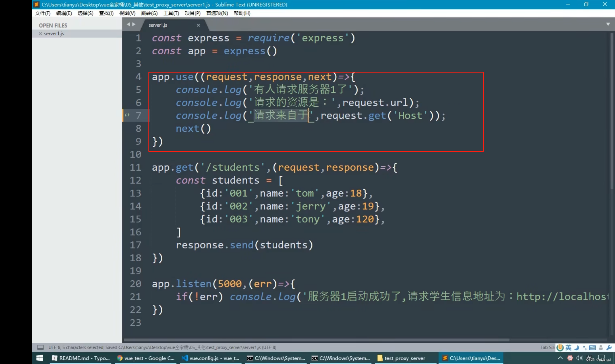Switch to first C:\Windows\System command prompt taskbar item
Viewport: 615px width, 364px height.
[x=276, y=358]
